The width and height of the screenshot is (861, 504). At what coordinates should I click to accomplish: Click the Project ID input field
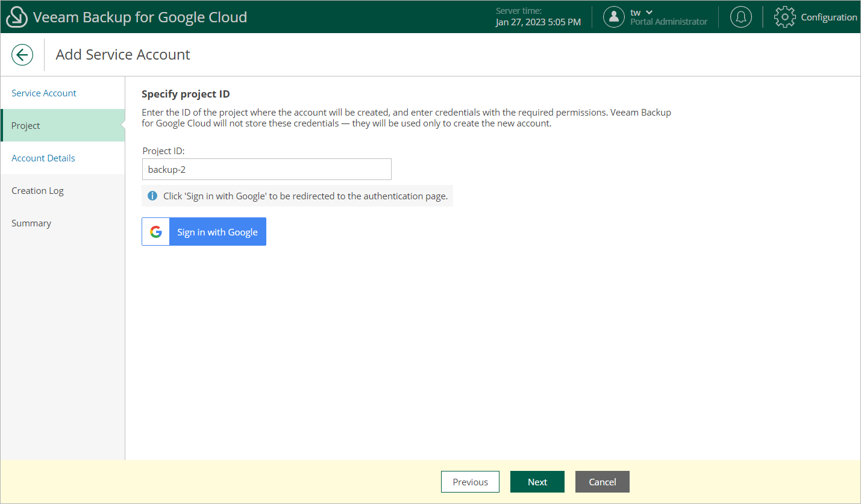266,169
